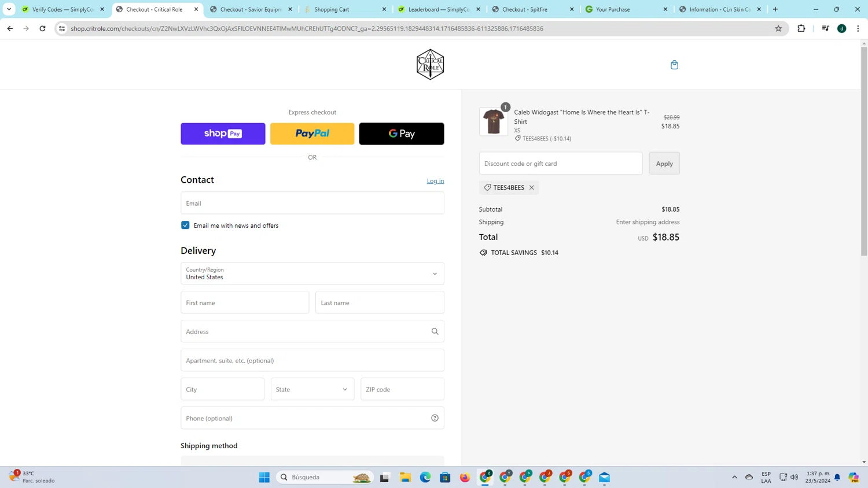Click the City field
Screen dimensions: 868x488
222,389
